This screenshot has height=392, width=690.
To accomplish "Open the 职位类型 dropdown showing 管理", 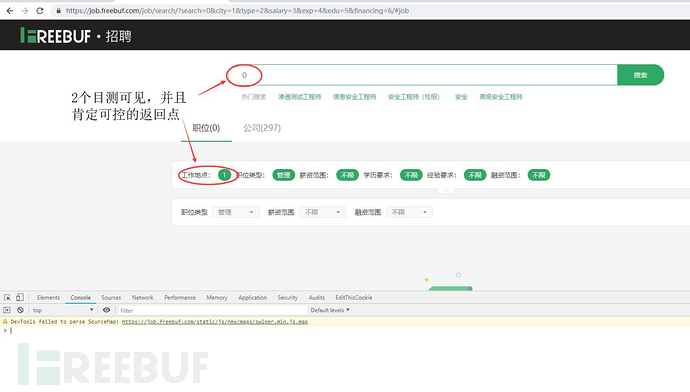I will point(235,212).
